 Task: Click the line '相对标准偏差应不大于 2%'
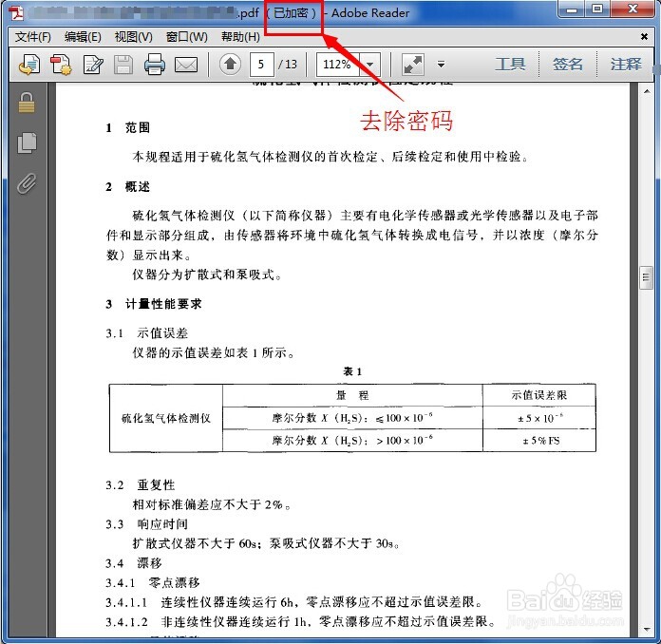[212, 504]
